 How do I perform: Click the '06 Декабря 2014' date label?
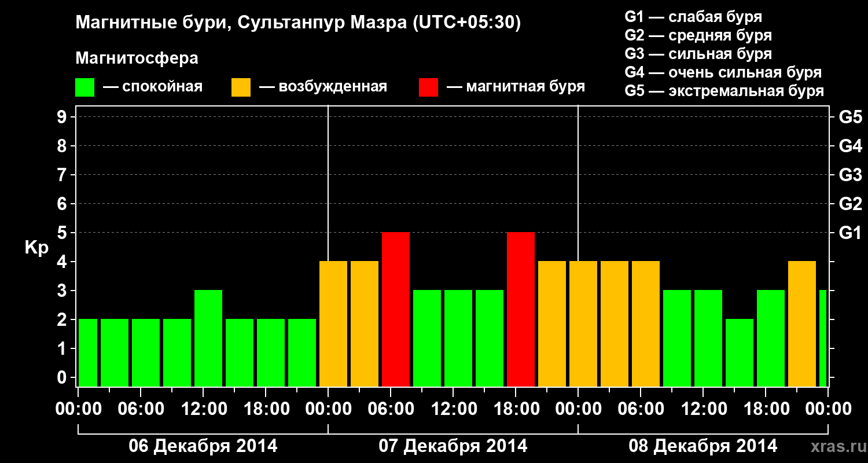(x=203, y=446)
